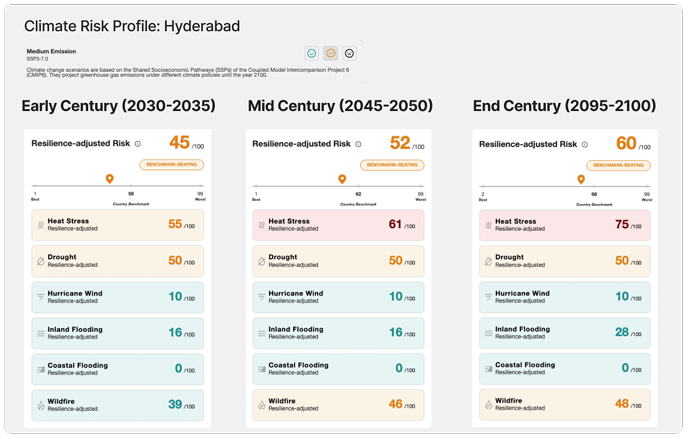Click the Early Century Inland Flooding icon
Screen dimensions: 689x439
pos(40,333)
